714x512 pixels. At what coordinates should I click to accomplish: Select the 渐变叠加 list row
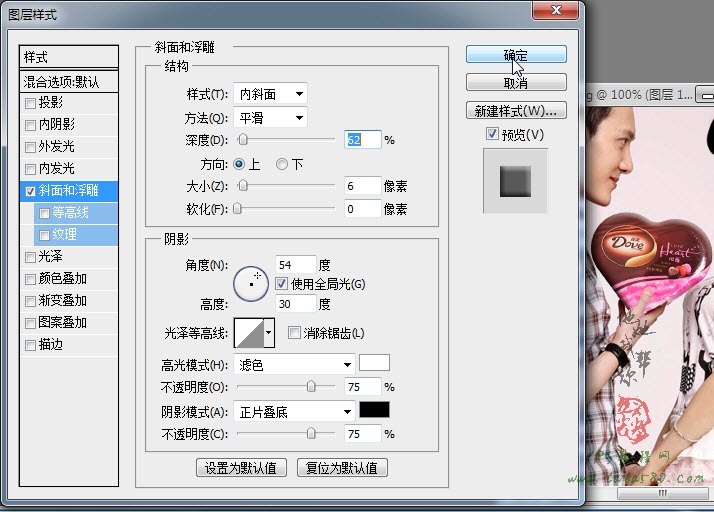pyautogui.click(x=69, y=301)
